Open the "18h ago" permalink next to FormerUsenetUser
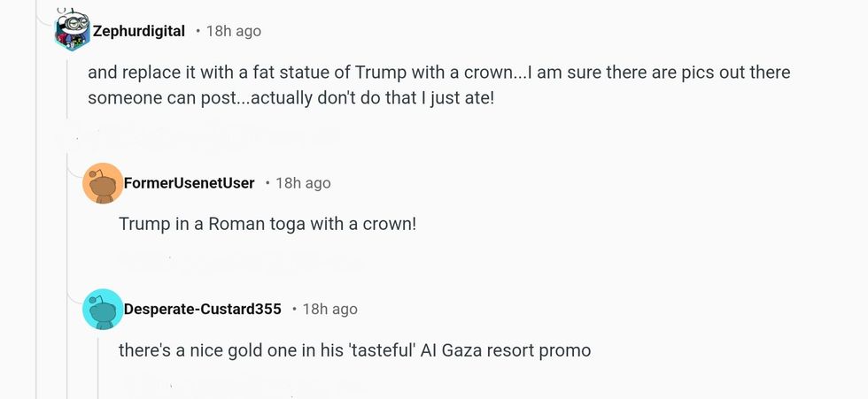868x399 pixels. [x=303, y=183]
